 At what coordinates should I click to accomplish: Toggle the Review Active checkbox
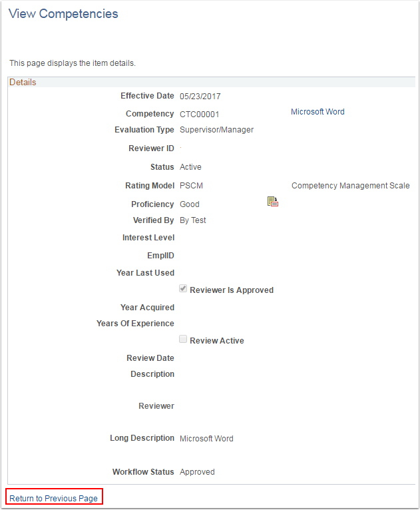click(183, 340)
